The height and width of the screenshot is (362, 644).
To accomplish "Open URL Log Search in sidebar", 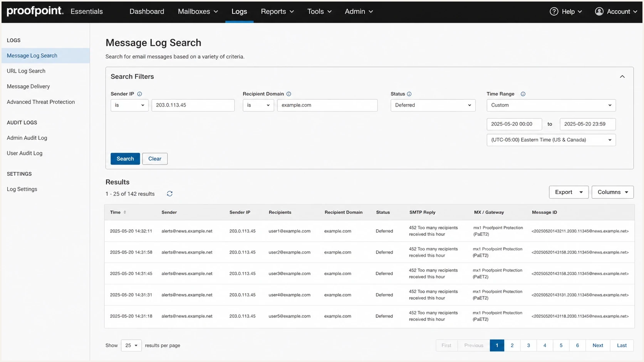I will 26,71.
